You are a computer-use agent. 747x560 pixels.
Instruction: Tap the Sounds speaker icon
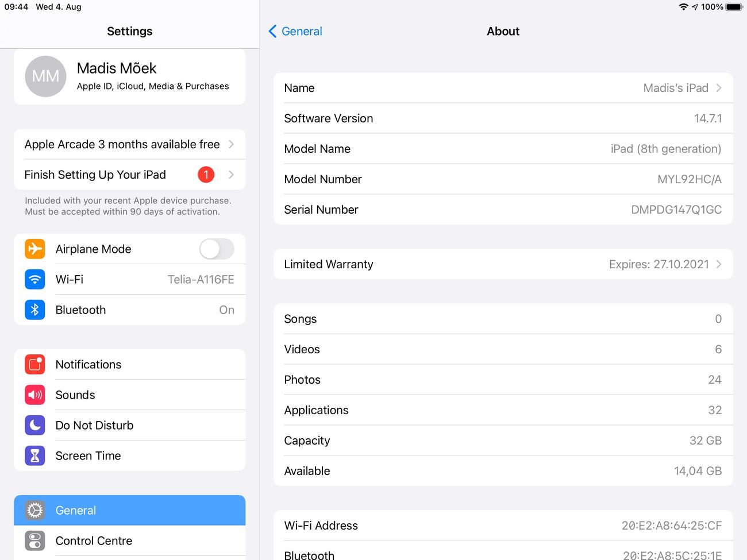tap(35, 395)
